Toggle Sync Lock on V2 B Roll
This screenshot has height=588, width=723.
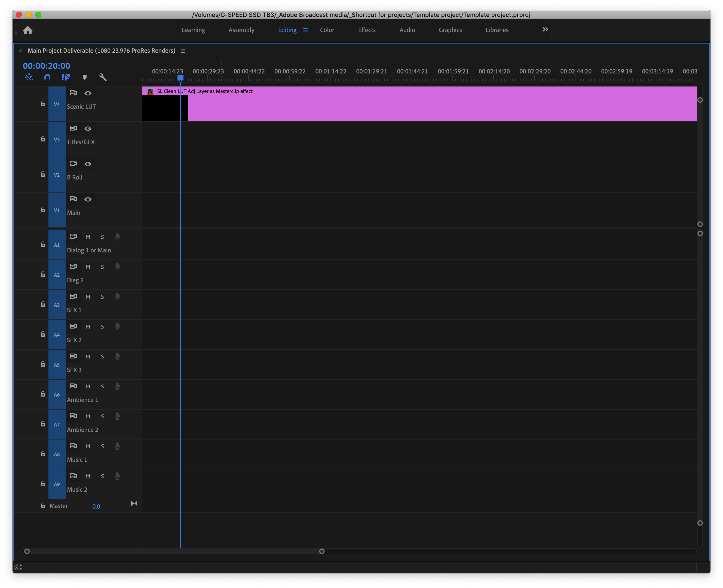point(73,164)
